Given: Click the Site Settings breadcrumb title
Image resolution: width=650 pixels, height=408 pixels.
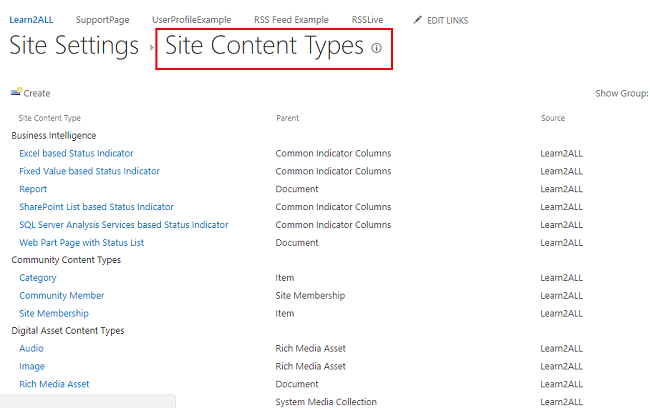Looking at the screenshot, I should pyautogui.click(x=74, y=46).
